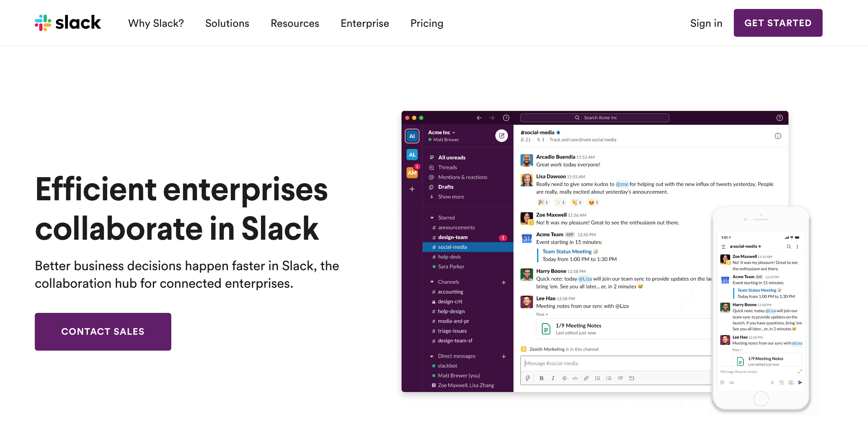
Task: Collapse the Direct messages section
Action: pos(432,356)
